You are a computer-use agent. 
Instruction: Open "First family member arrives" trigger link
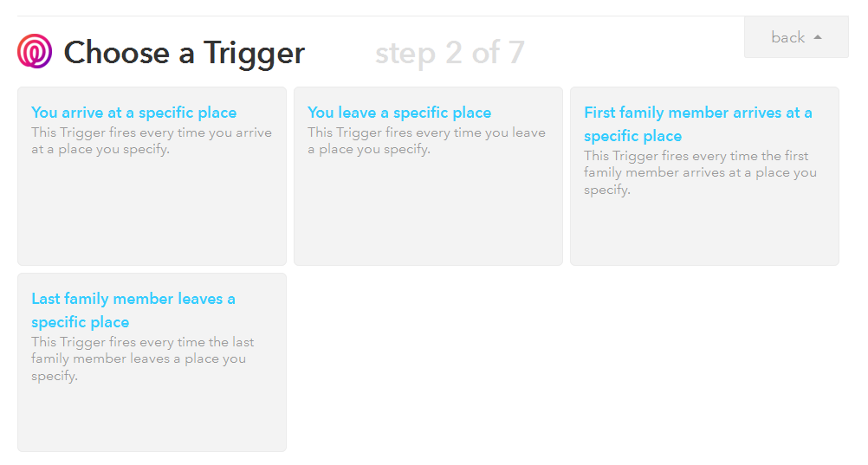tap(697, 124)
